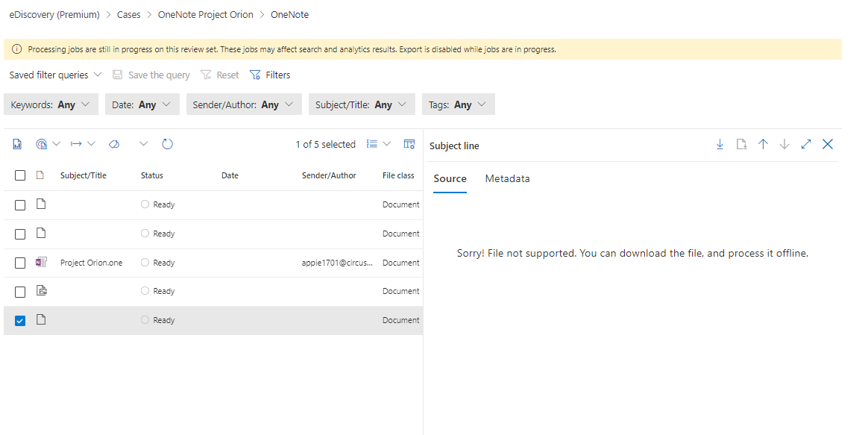Open the Saved filter queries dropdown

pos(55,75)
